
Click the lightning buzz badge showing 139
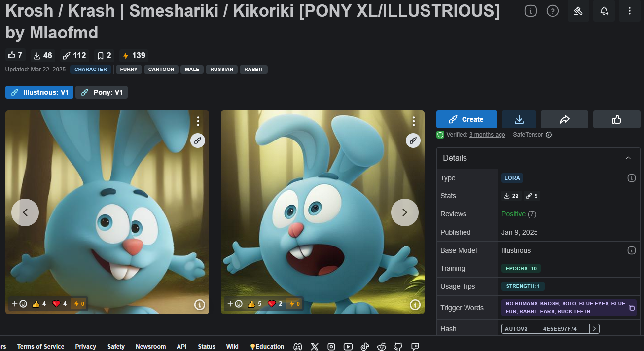pyautogui.click(x=134, y=55)
